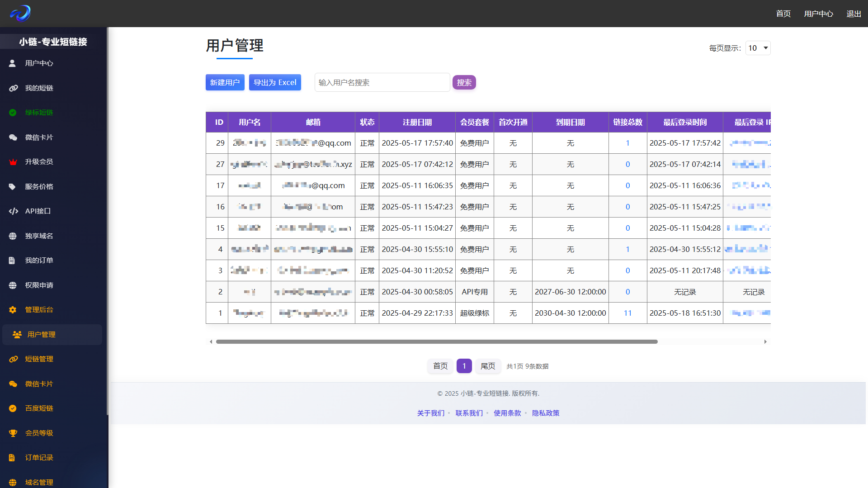
Task: Click 退出 in the top navigation bar
Action: (854, 14)
